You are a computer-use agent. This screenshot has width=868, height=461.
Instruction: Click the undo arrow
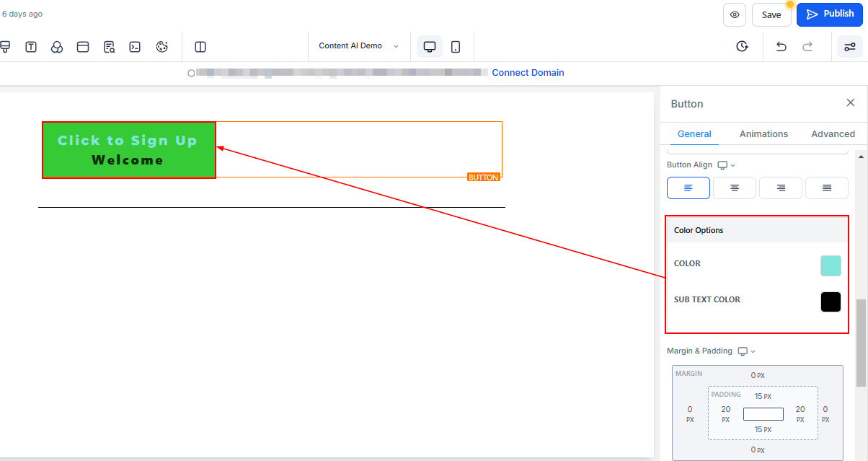[781, 47]
